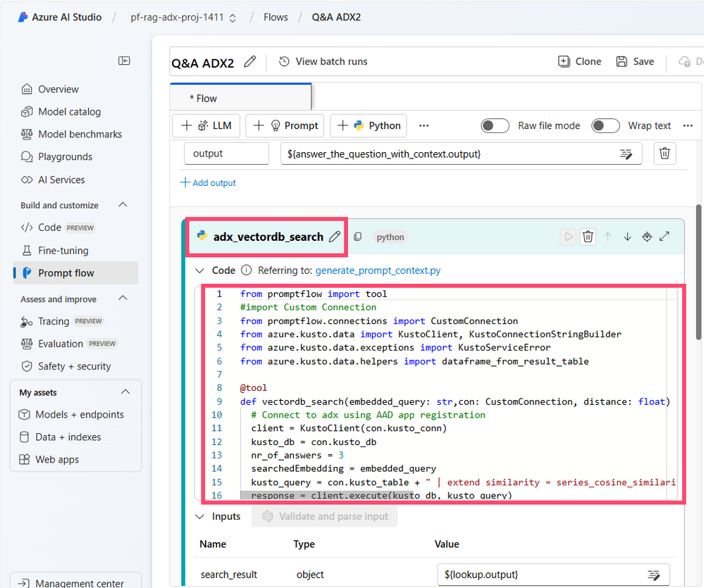The width and height of the screenshot is (704, 588).
Task: Go to Flows breadcrumb
Action: pyautogui.click(x=276, y=17)
